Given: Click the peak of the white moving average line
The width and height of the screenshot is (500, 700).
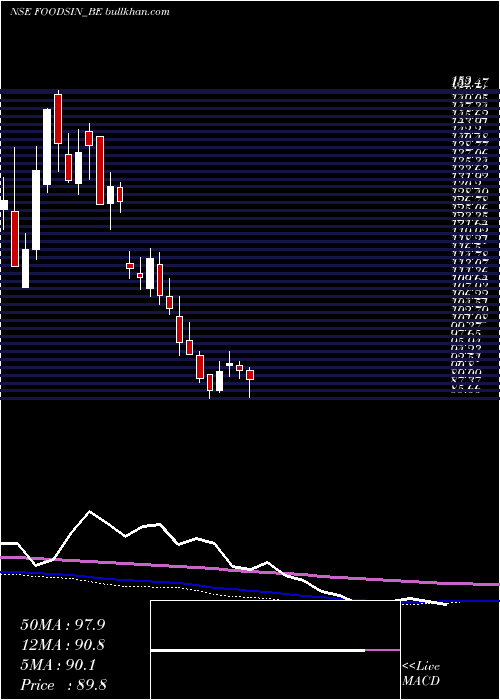Looking at the screenshot, I should pyautogui.click(x=90, y=511).
